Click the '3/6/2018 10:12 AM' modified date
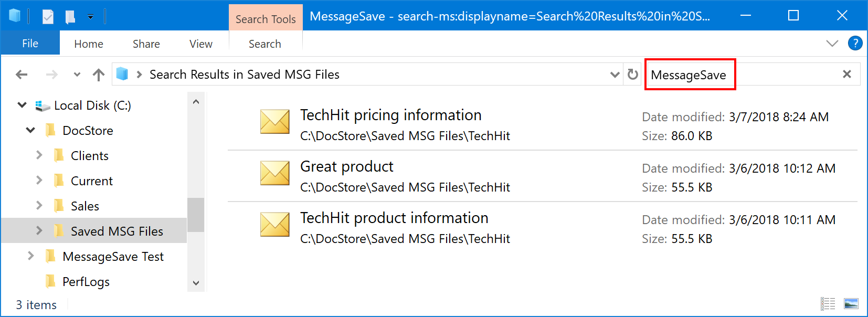868x317 pixels. pos(782,168)
